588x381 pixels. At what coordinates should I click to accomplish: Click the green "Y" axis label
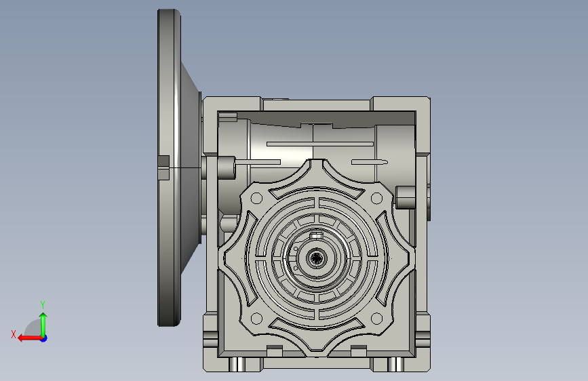[43, 304]
